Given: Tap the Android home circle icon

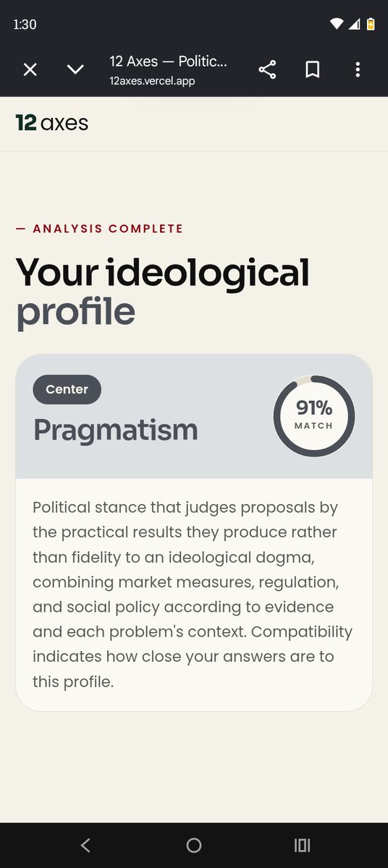Looking at the screenshot, I should [194, 845].
